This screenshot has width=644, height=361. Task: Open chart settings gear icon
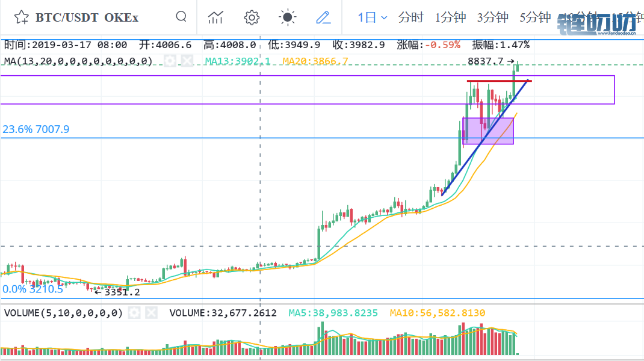point(252,17)
